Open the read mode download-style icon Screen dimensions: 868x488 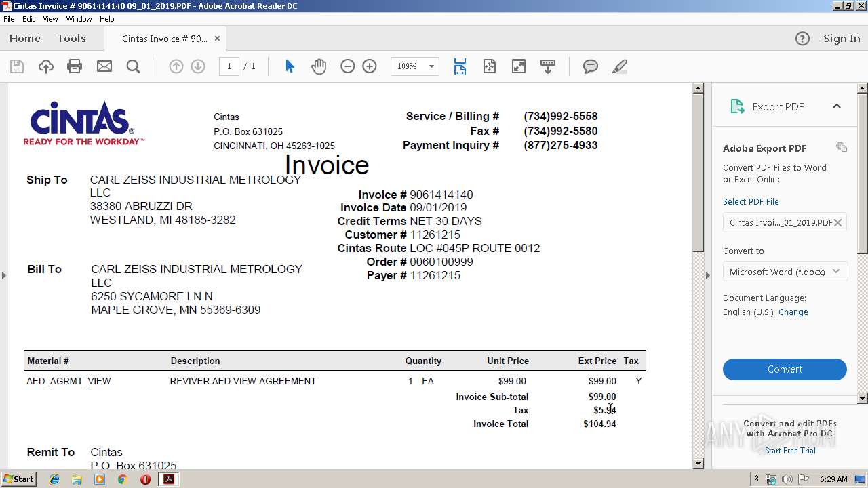coord(548,66)
